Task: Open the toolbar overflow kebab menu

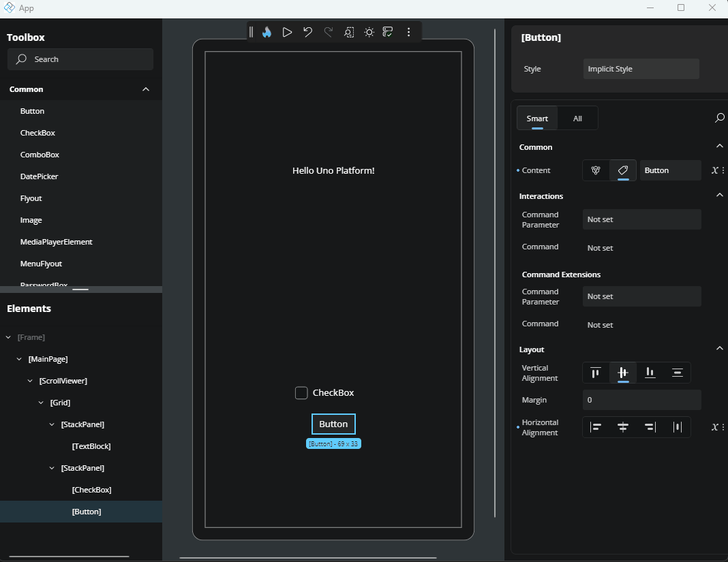Action: (408, 32)
